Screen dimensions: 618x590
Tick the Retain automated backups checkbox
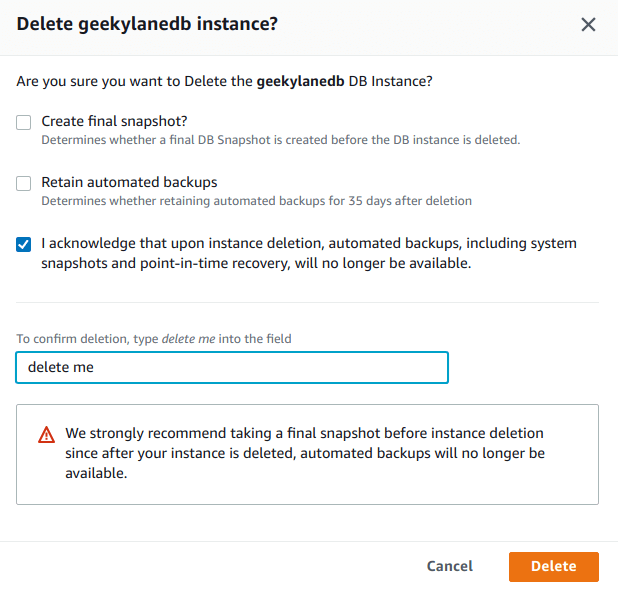[x=24, y=183]
